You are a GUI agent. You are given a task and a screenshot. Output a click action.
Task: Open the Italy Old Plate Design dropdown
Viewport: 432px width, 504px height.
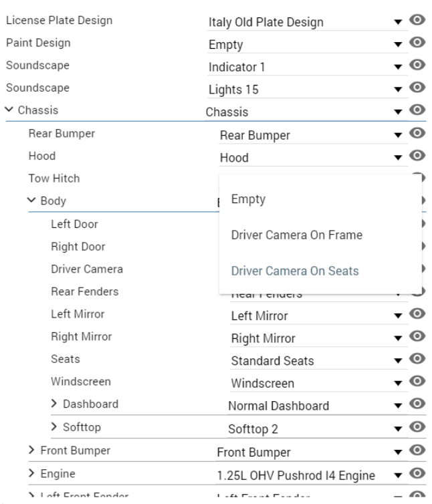point(308,22)
